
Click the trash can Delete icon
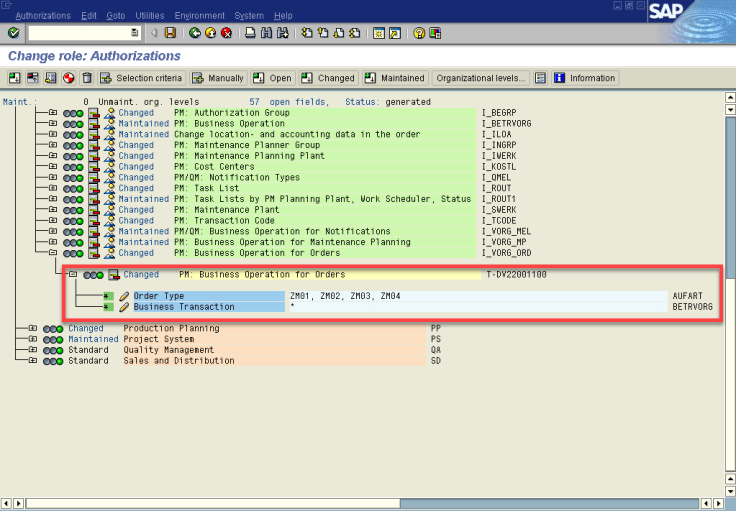(87, 78)
